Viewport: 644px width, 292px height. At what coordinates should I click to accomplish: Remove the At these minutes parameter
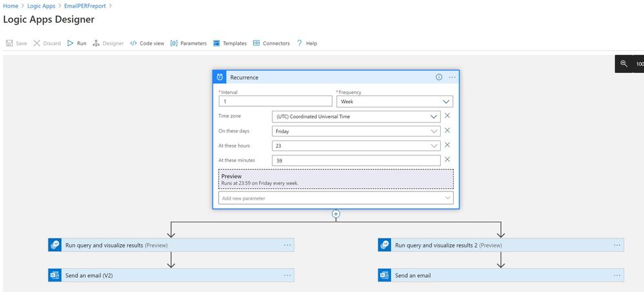[x=447, y=159]
